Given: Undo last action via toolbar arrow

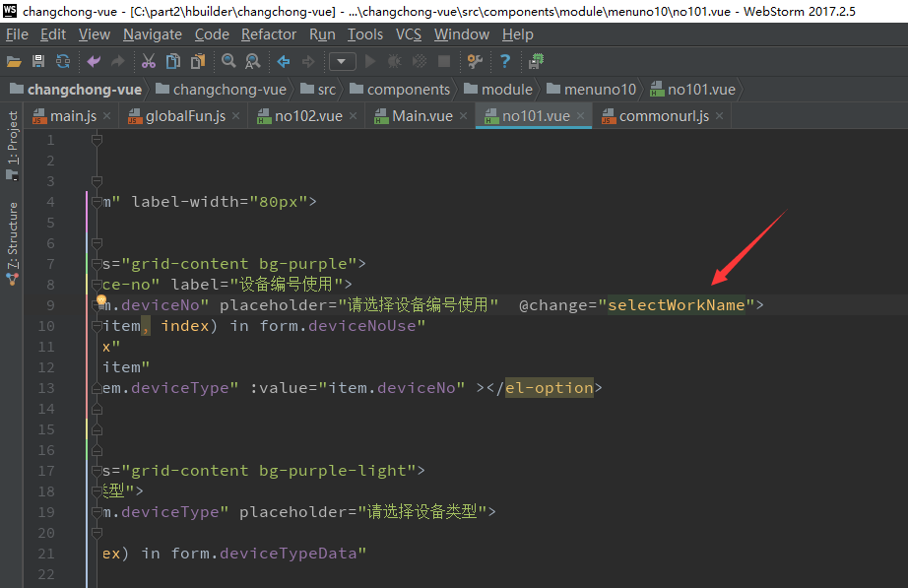Looking at the screenshot, I should coord(94,61).
